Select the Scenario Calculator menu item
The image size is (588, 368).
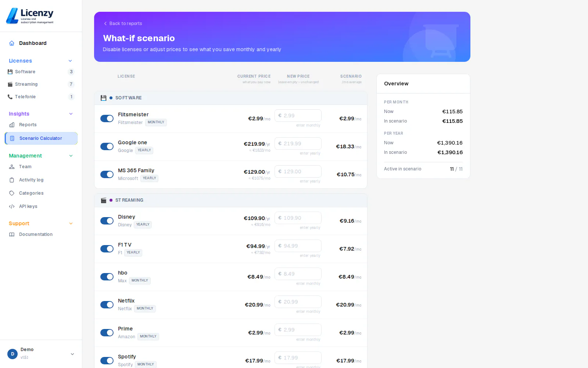pos(41,138)
